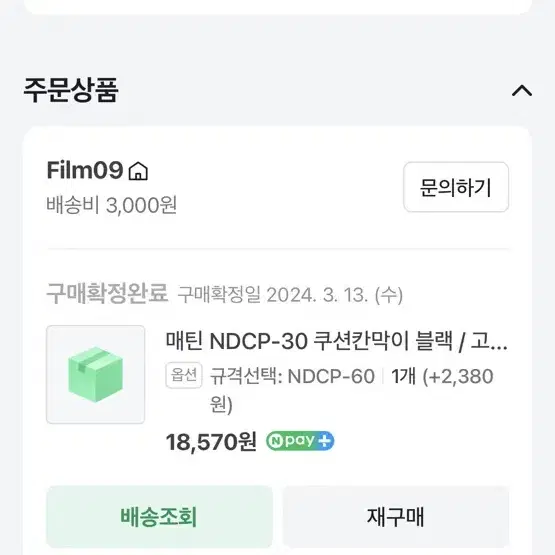The image size is (555, 555).
Task: Open the Film09 store home icon
Action: pos(138,171)
